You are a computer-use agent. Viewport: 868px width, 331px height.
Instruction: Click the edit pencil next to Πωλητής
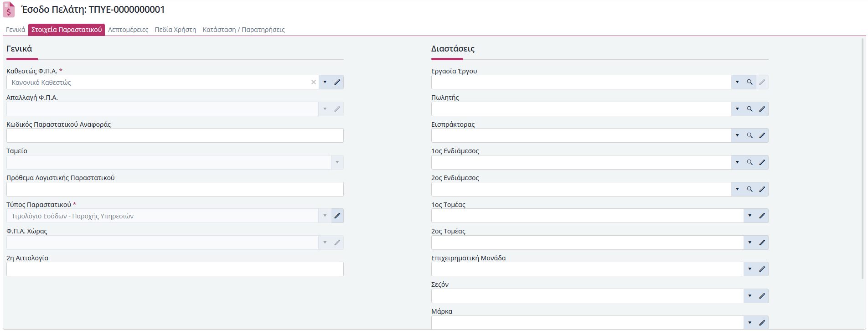tap(762, 109)
